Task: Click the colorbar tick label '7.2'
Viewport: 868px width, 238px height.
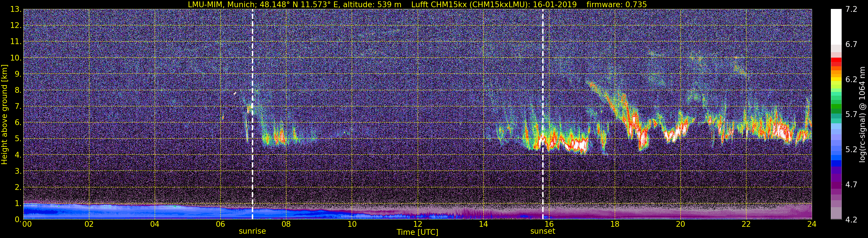Action: [851, 10]
